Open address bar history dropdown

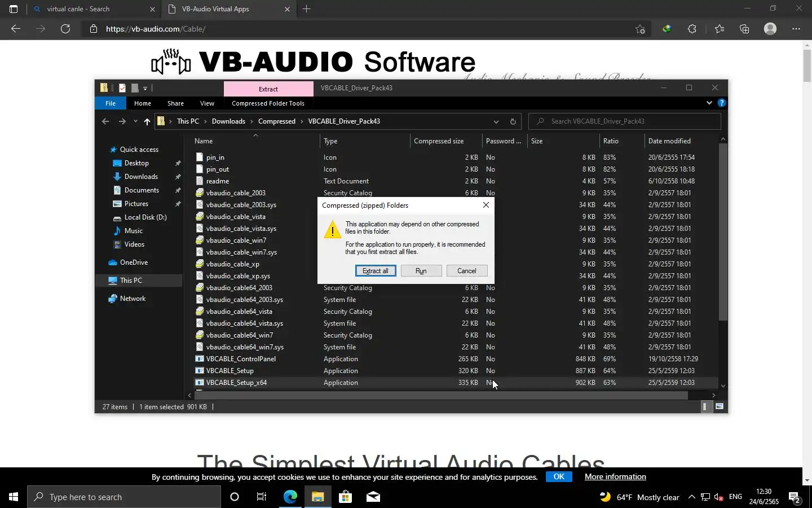pyautogui.click(x=496, y=121)
